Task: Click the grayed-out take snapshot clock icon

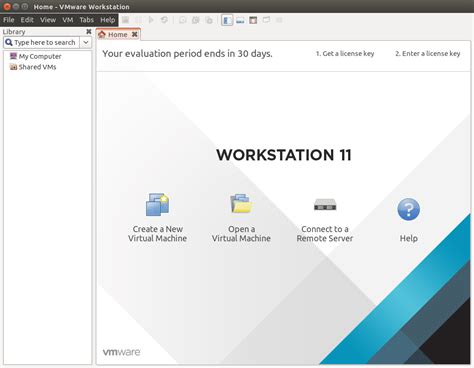Action: [x=182, y=20]
